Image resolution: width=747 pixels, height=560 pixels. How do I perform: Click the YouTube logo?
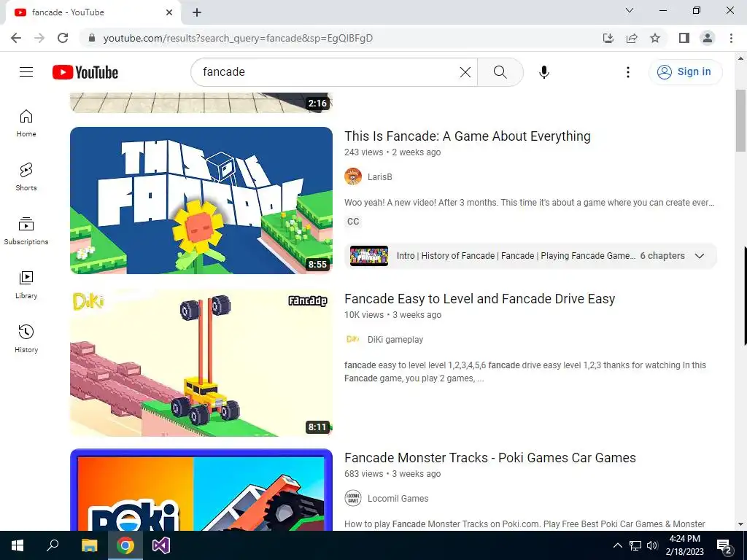click(85, 72)
